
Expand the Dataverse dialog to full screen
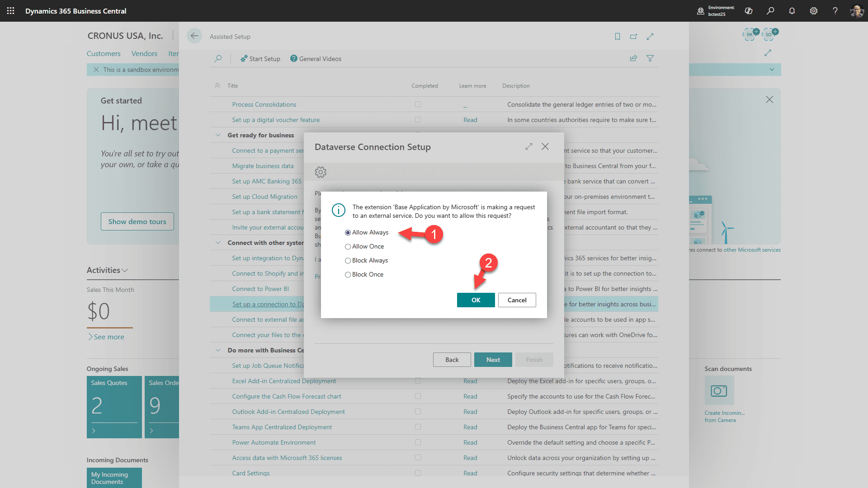528,146
